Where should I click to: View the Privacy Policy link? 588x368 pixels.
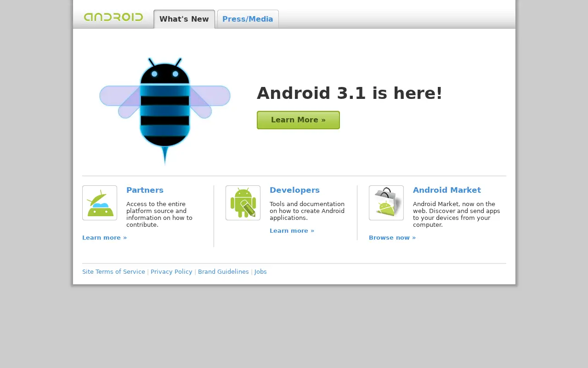pos(171,272)
